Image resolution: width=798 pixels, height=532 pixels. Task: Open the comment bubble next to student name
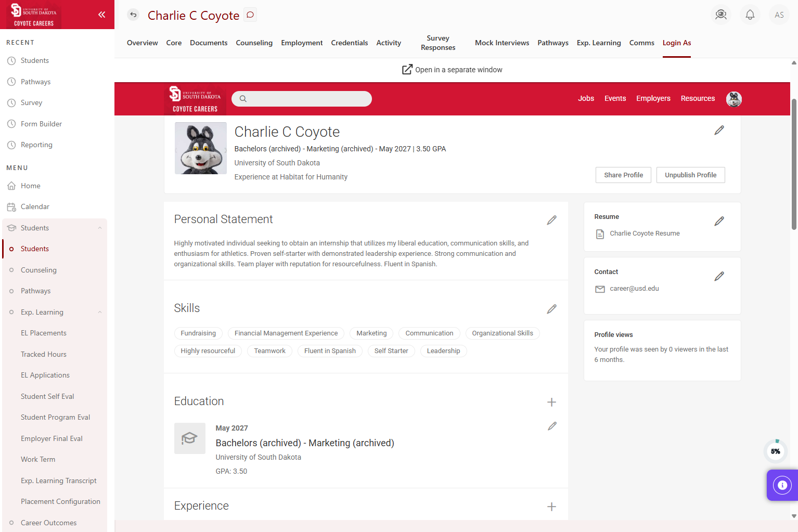click(x=250, y=15)
